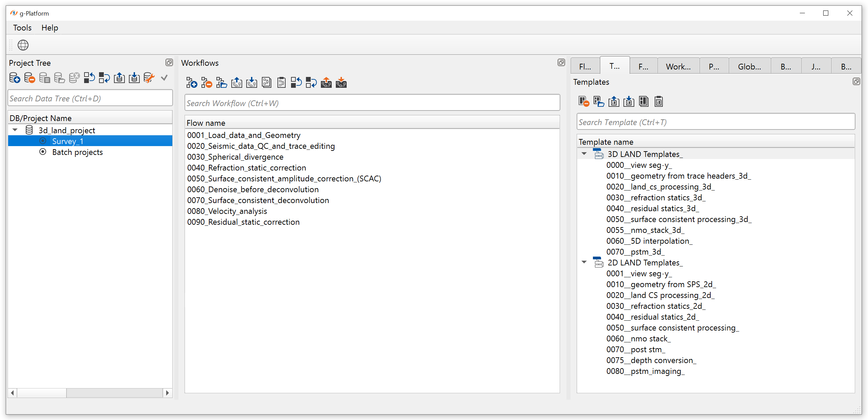Switch to the Glob... tab
The height and width of the screenshot is (420, 868).
coord(749,66)
